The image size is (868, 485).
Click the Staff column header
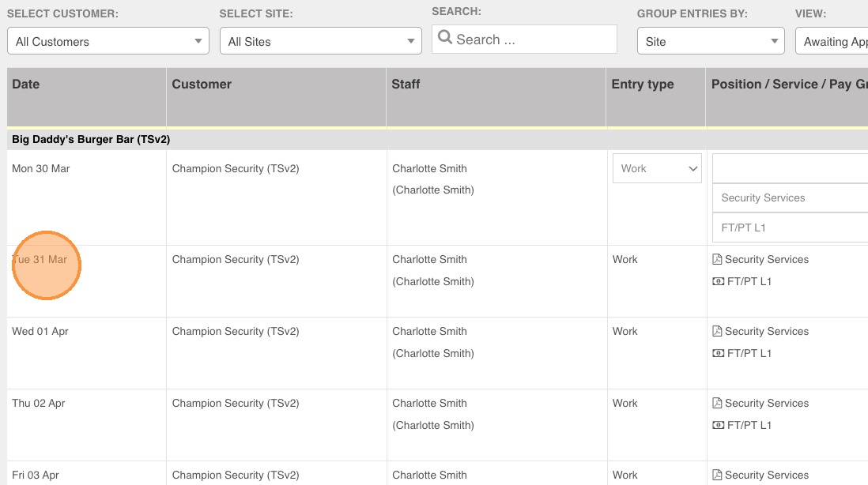tap(406, 84)
